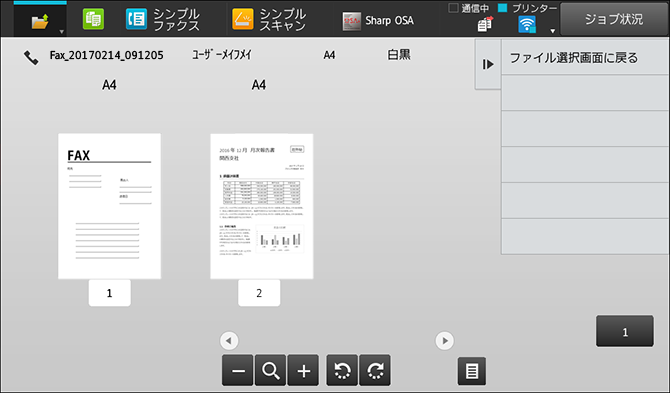Image resolution: width=670 pixels, height=393 pixels.
Task: Expand the dropdown beside the Wi-Fi icon
Action: tap(552, 31)
